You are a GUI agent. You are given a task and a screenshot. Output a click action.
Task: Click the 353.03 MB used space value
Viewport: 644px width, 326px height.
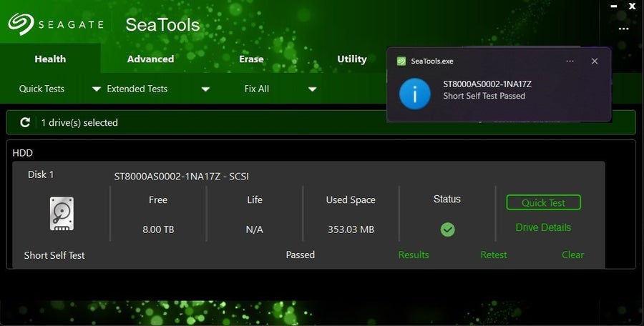point(351,229)
